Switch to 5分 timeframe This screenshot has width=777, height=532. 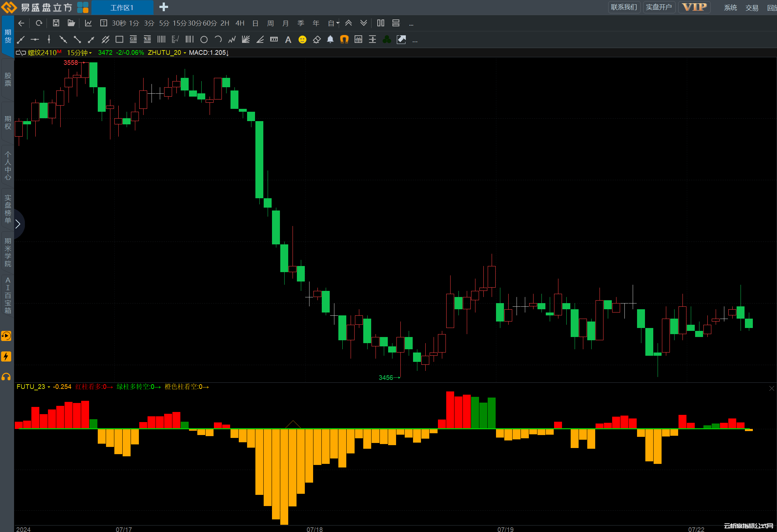coord(164,23)
